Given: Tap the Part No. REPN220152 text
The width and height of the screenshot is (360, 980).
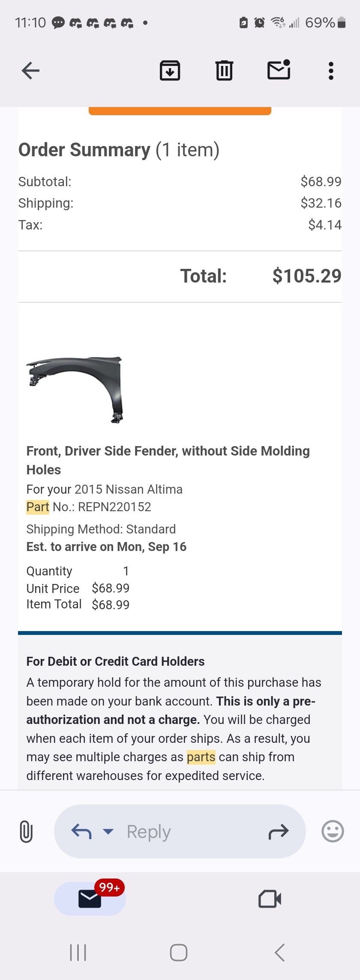Looking at the screenshot, I should click(x=89, y=507).
